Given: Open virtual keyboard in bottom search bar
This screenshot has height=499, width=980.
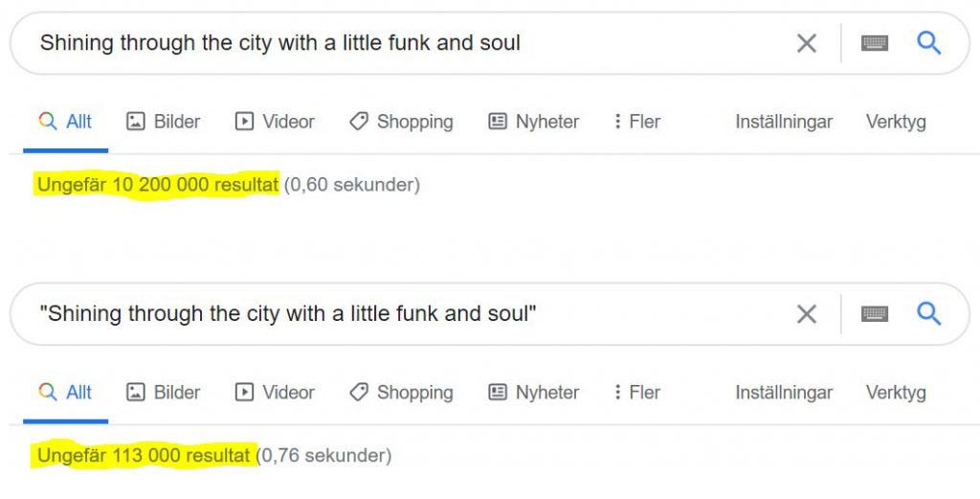Looking at the screenshot, I should (875, 314).
